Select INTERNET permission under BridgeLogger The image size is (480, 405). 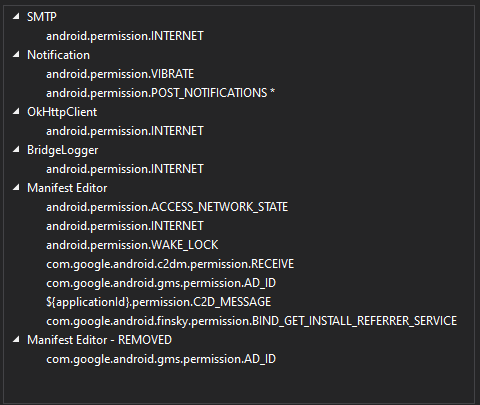click(125, 169)
